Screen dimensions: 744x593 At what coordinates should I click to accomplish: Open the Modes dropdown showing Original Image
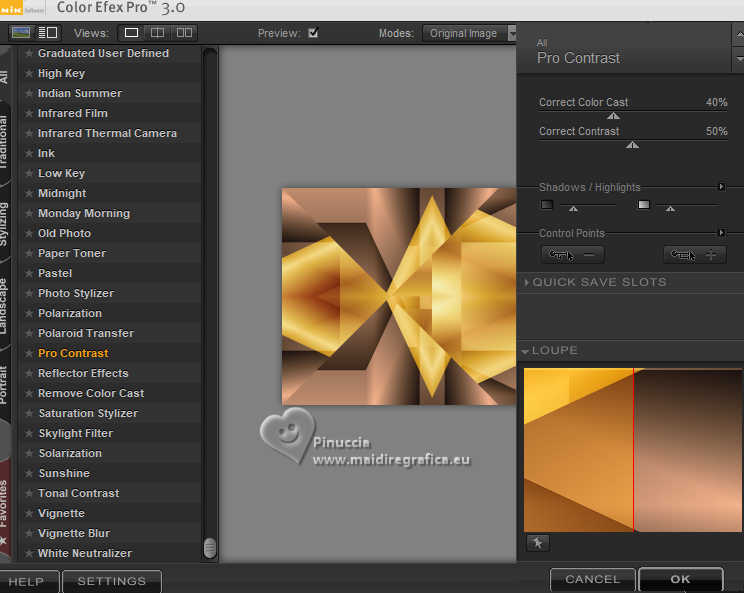point(468,33)
